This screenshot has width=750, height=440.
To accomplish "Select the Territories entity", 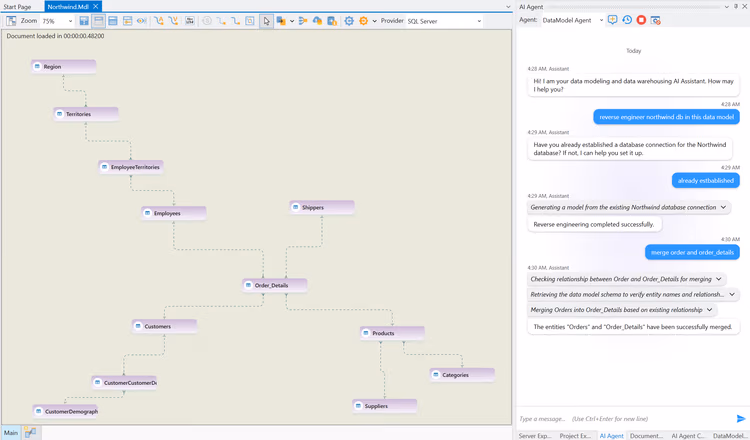I will pyautogui.click(x=86, y=114).
